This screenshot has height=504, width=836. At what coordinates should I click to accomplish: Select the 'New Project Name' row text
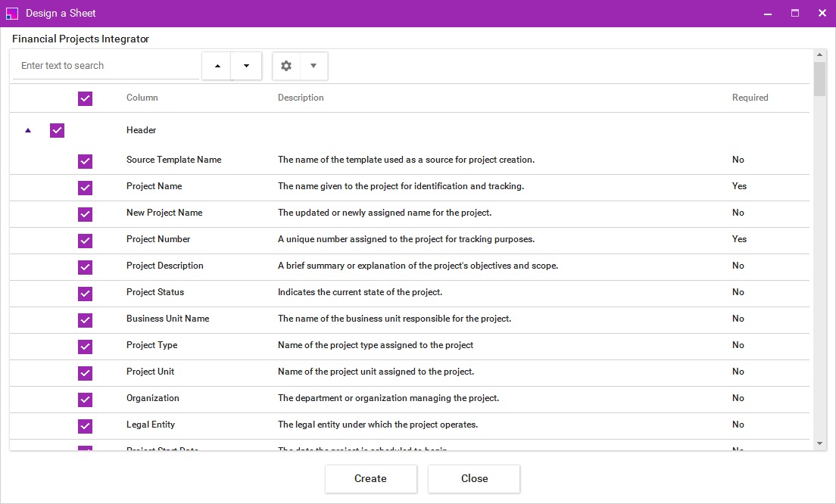point(164,213)
